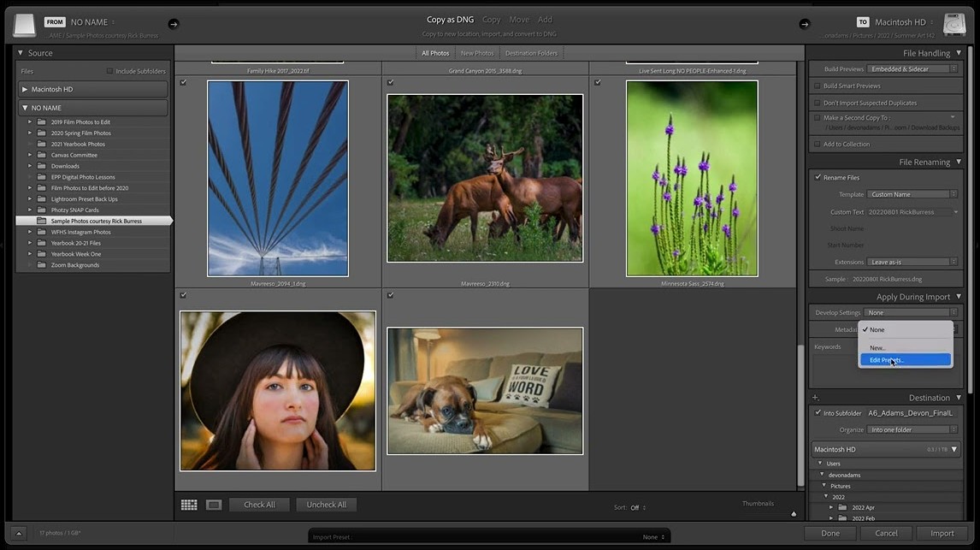The image size is (980, 550).
Task: Select Move import mode
Action: [x=519, y=20]
